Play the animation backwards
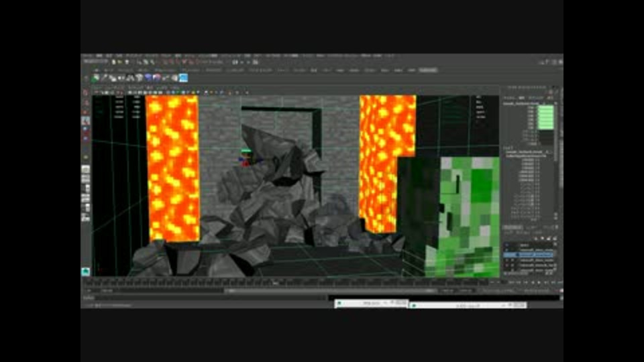The width and height of the screenshot is (644, 362). [533, 282]
